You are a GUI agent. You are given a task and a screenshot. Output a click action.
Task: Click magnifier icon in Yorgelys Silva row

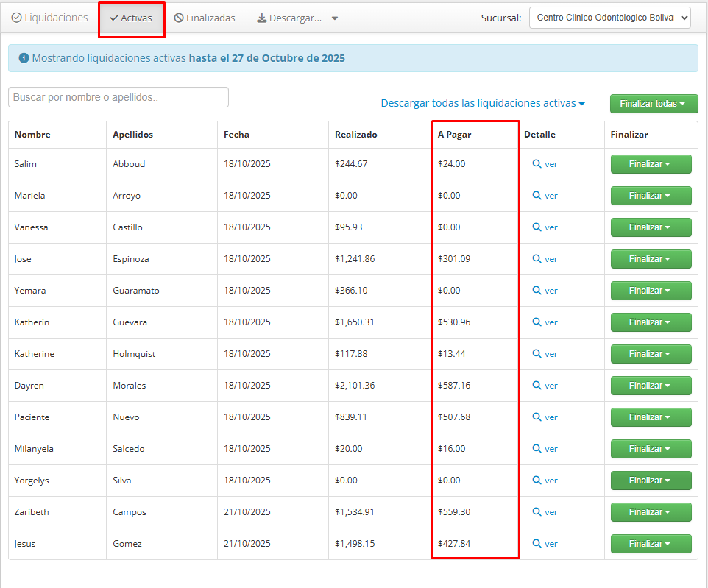click(x=537, y=480)
